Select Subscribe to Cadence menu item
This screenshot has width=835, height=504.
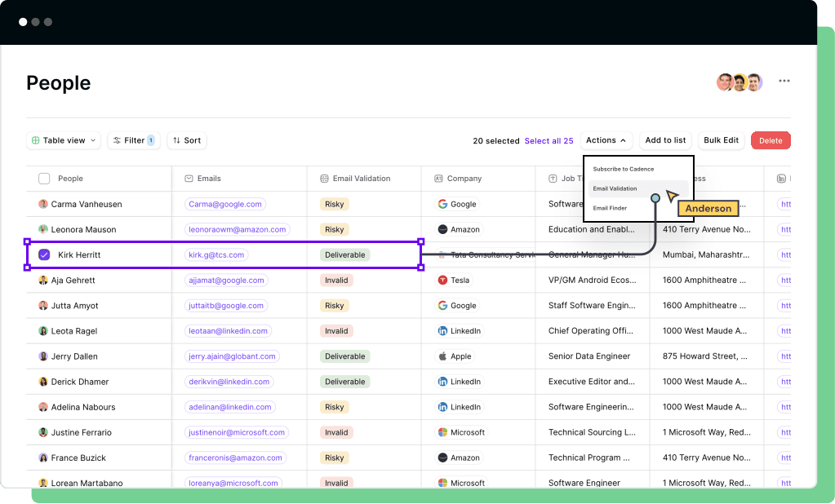623,169
